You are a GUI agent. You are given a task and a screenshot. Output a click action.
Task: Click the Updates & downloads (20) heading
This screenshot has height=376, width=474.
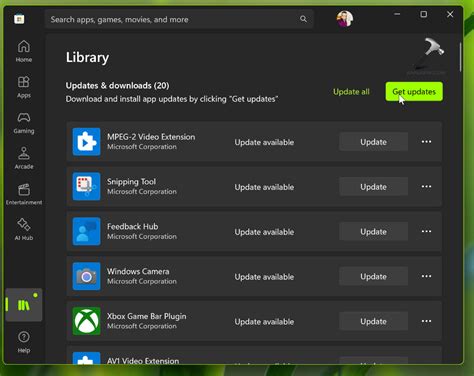(117, 86)
